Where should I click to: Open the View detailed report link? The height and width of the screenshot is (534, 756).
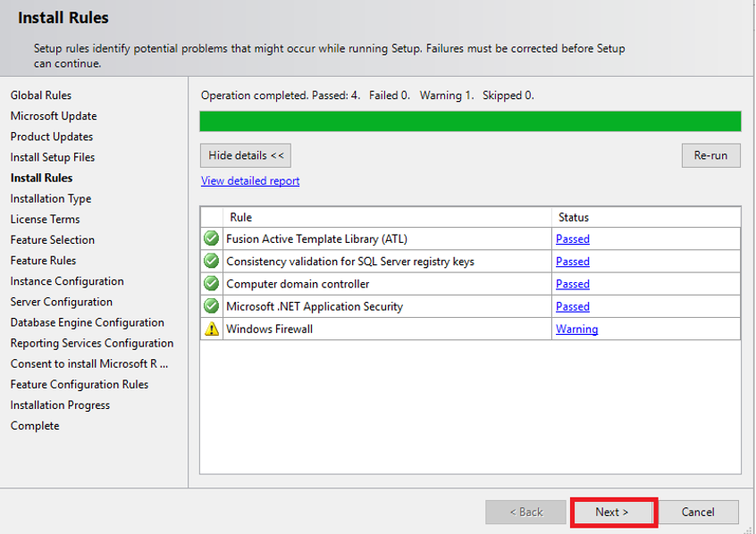[250, 180]
